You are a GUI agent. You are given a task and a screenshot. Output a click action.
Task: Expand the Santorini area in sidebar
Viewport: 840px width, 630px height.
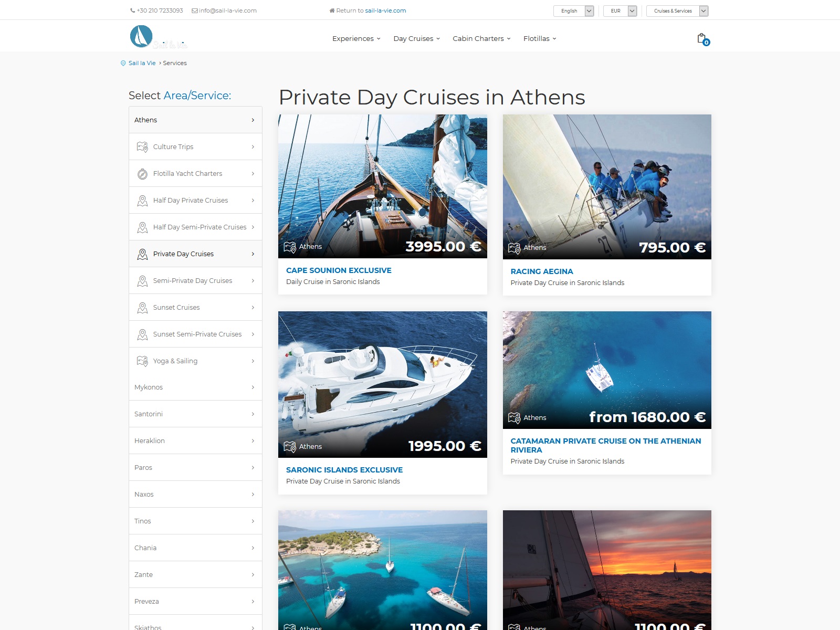tap(195, 414)
